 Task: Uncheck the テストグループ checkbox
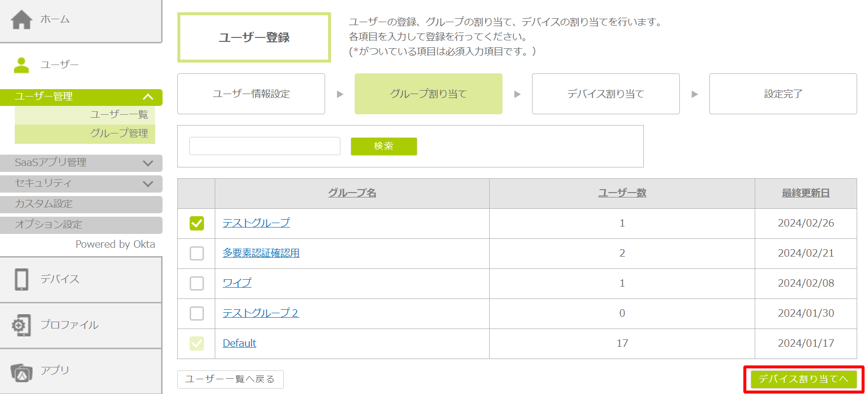click(x=197, y=223)
